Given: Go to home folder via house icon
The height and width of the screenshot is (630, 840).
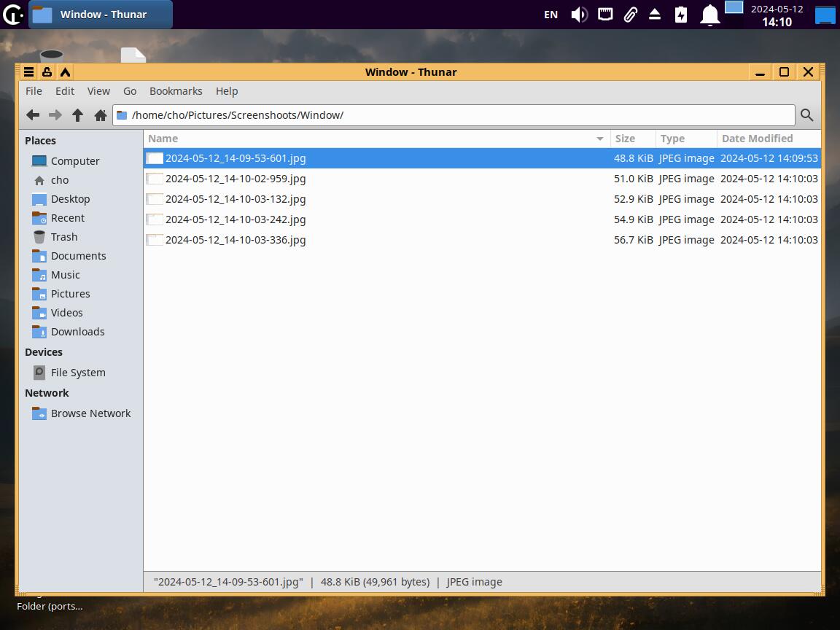Looking at the screenshot, I should (x=100, y=115).
